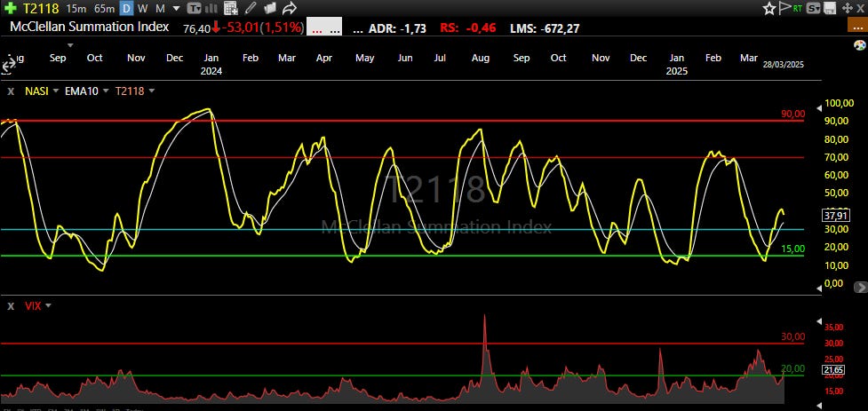Click the move window arrows icon
The width and height of the screenshot is (868, 411).
tap(847, 8)
